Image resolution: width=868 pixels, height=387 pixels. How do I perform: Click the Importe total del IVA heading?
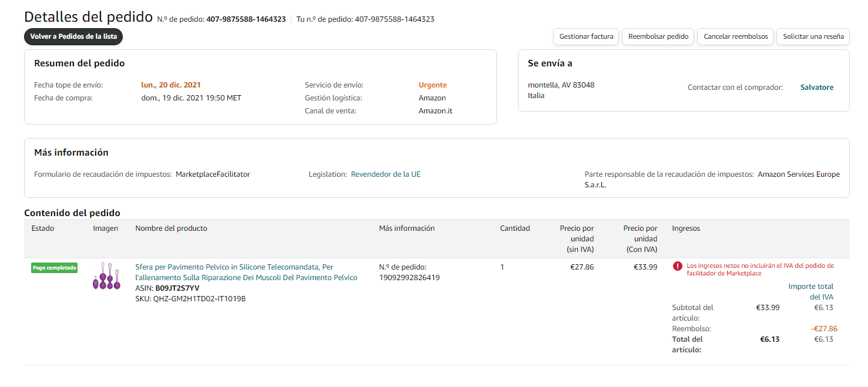tap(811, 291)
